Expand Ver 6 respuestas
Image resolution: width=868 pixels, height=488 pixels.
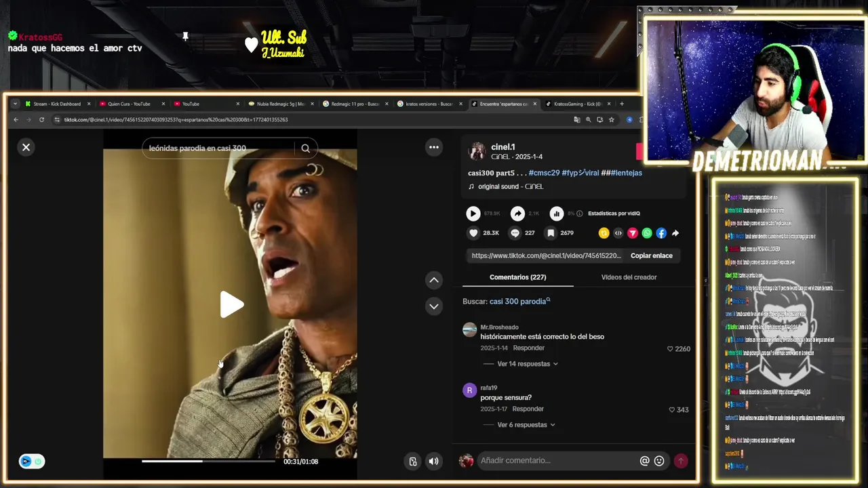tap(521, 425)
